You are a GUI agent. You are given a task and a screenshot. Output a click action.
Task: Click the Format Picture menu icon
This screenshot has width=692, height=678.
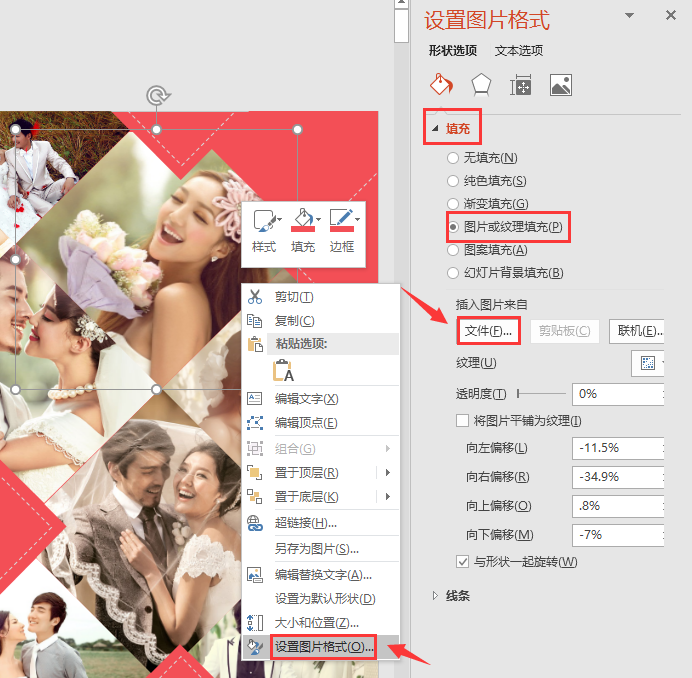(x=255, y=647)
